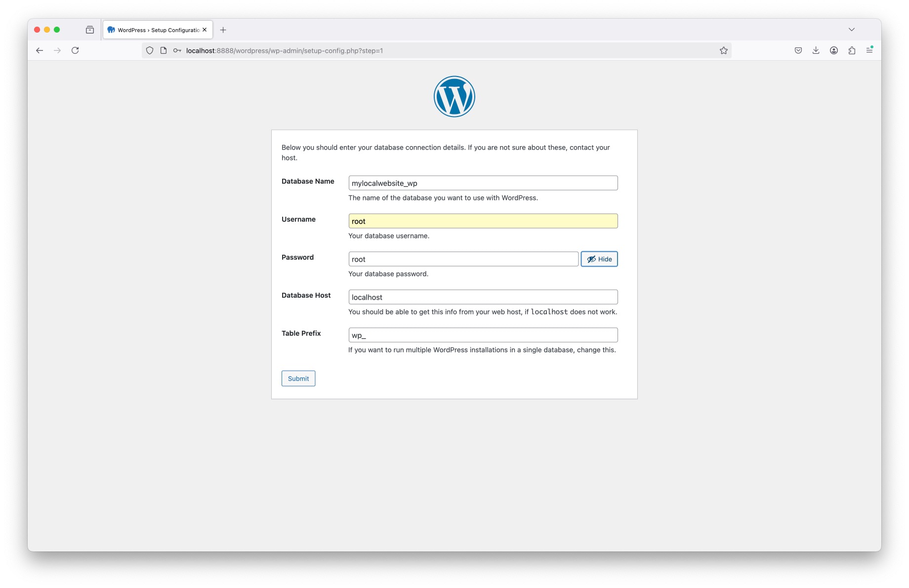This screenshot has height=588, width=909.
Task: Focus the Database Name field
Action: [x=483, y=183]
